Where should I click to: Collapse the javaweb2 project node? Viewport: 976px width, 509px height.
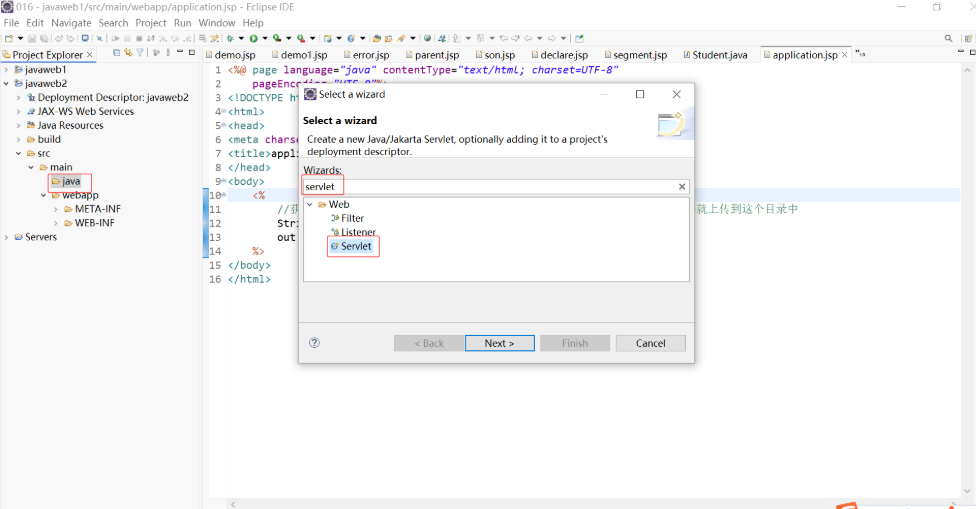click(x=6, y=83)
